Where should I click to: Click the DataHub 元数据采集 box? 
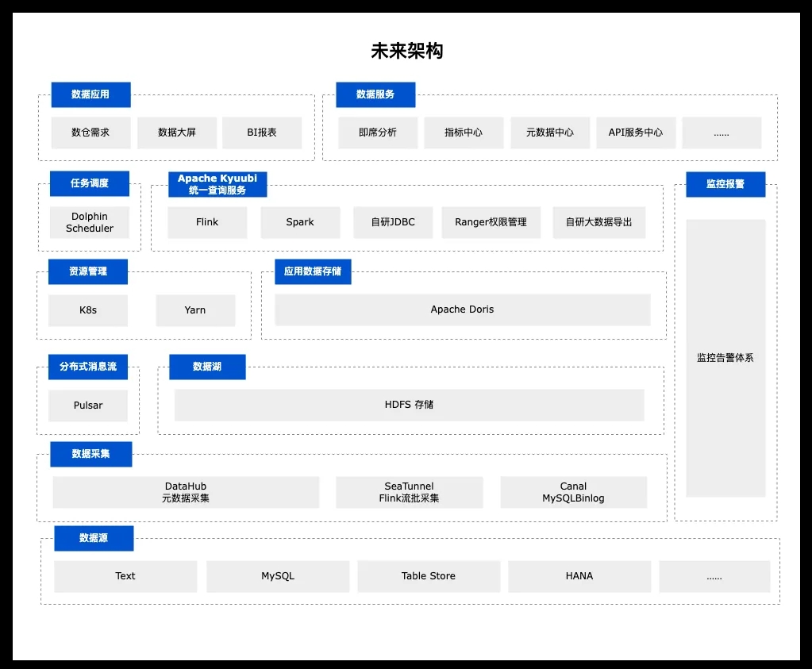186,492
